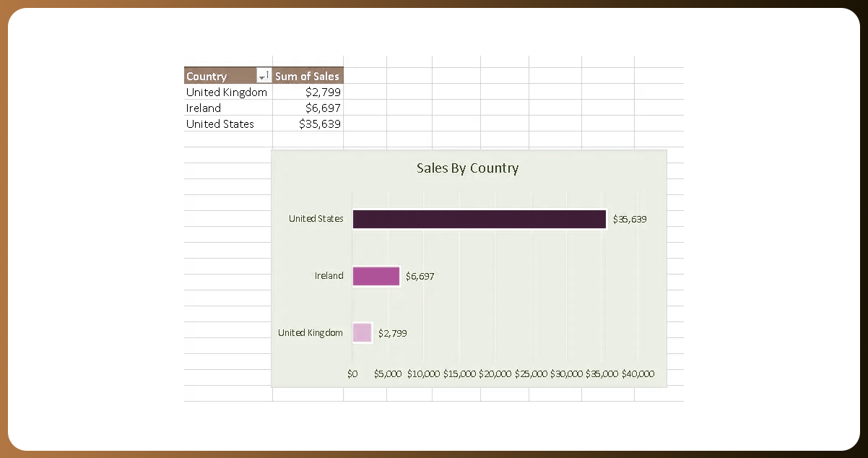Viewport: 868px width, 458px height.
Task: Click the United Kingdom cell in table
Action: tap(227, 92)
